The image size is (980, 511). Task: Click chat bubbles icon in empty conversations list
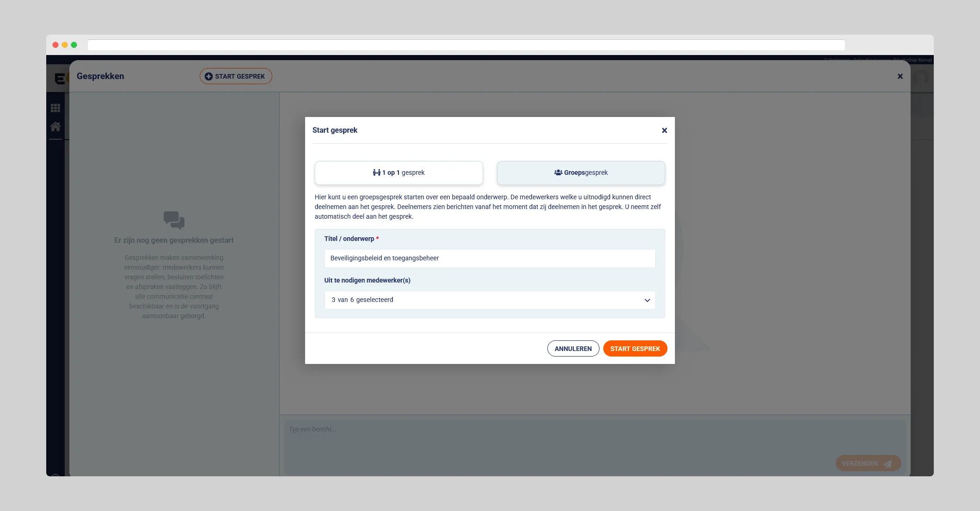pos(174,220)
